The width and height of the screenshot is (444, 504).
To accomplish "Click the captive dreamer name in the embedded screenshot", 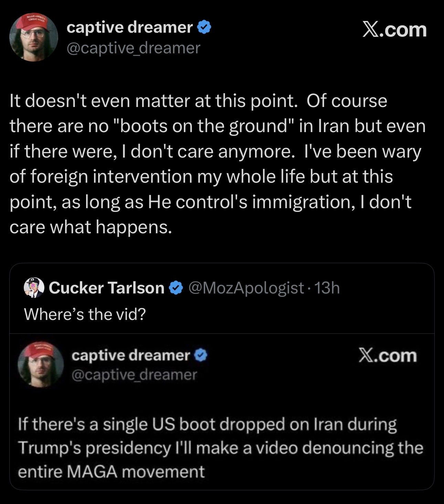I will point(131,355).
